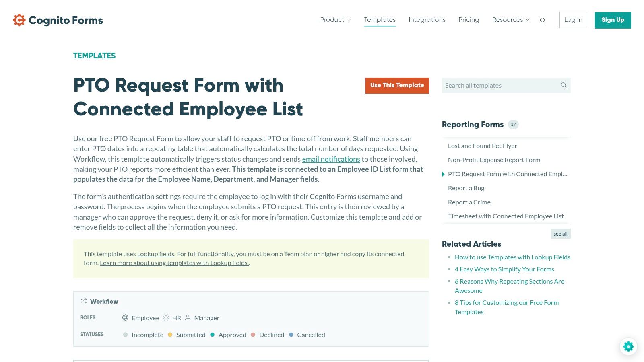Image resolution: width=644 pixels, height=362 pixels.
Task: Click the HR role icon
Action: coord(166,318)
